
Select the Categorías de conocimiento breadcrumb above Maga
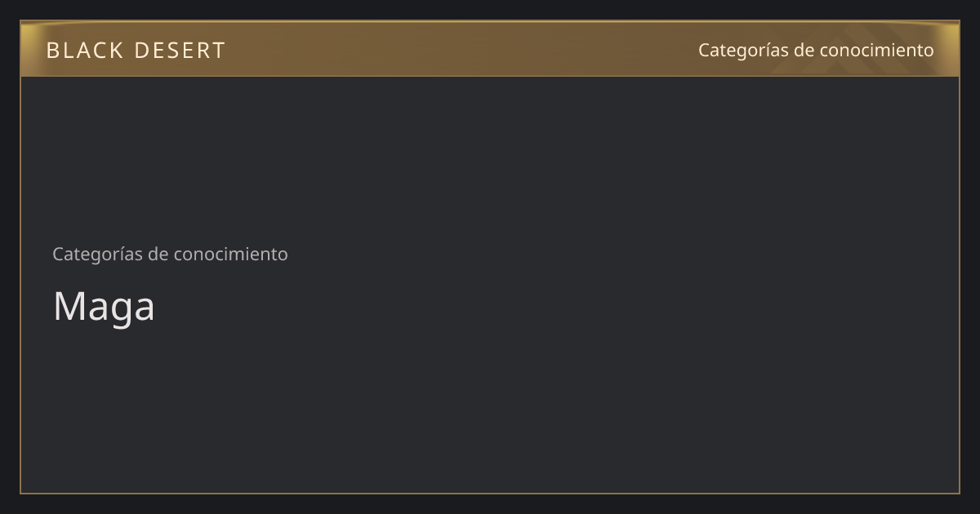click(170, 254)
